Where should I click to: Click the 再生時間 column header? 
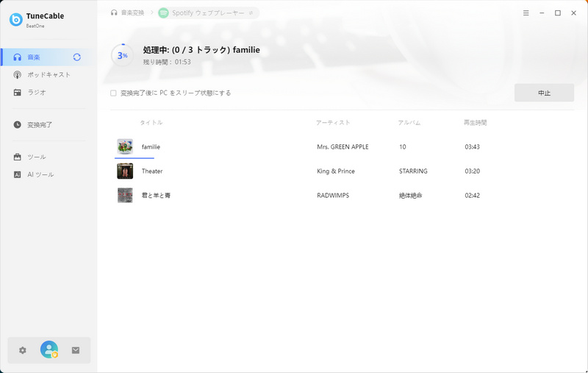click(x=475, y=122)
